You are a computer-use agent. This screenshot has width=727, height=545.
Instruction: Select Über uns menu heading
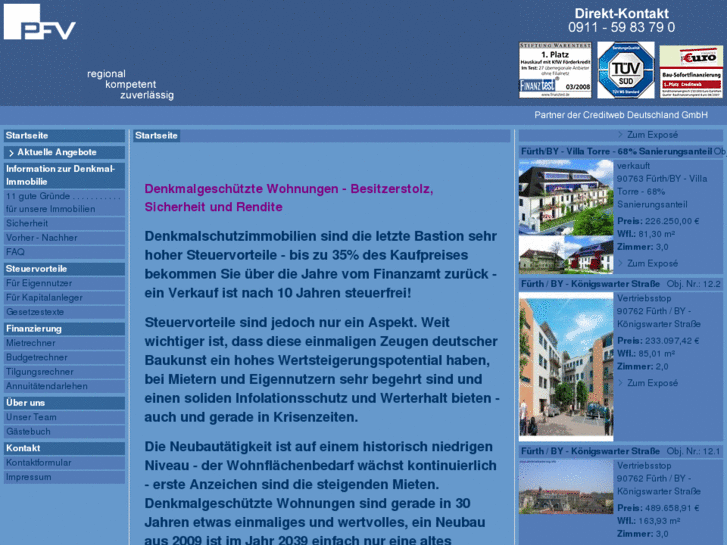coord(64,403)
